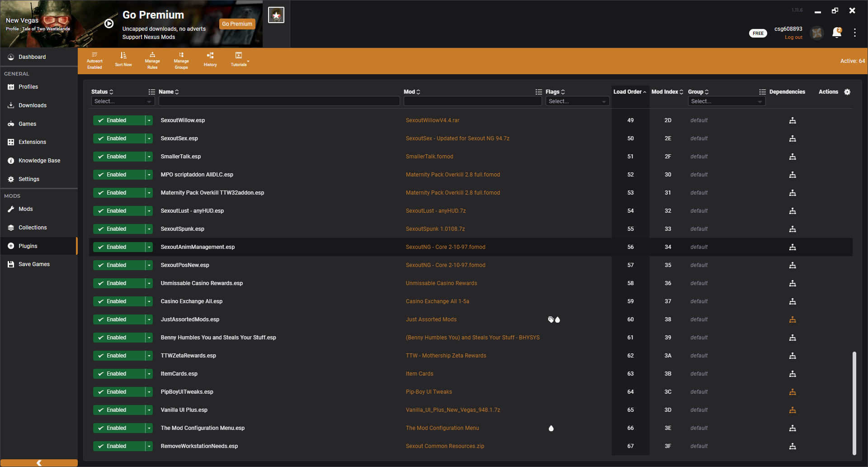Click dependencies icon for RemoveWorkstationNeeds.esp
868x467 pixels.
(793, 446)
